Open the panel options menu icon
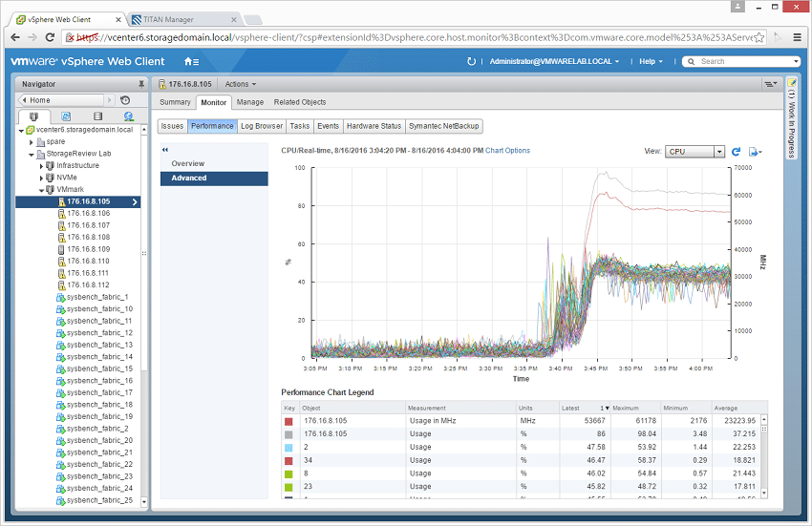Image resolution: width=812 pixels, height=526 pixels. (771, 84)
